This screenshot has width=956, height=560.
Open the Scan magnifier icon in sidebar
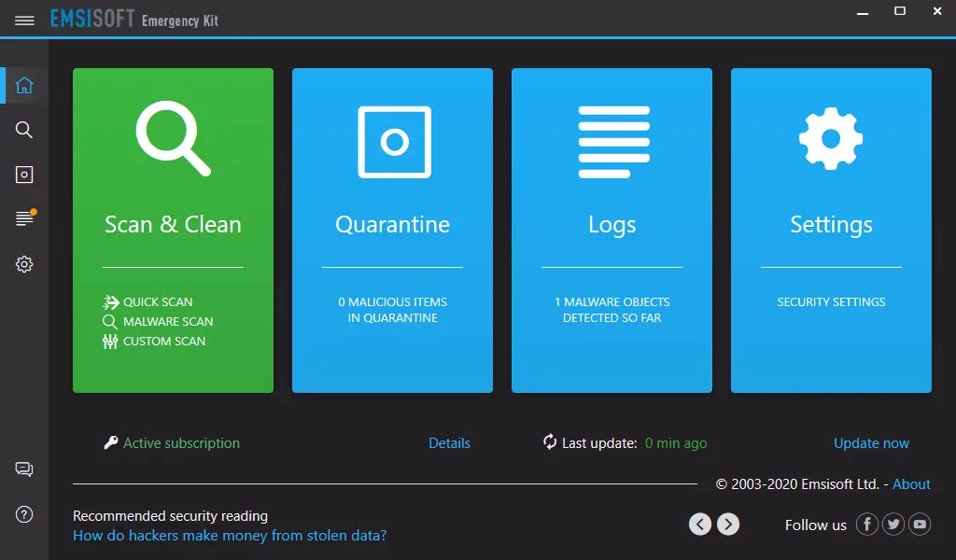pos(24,130)
